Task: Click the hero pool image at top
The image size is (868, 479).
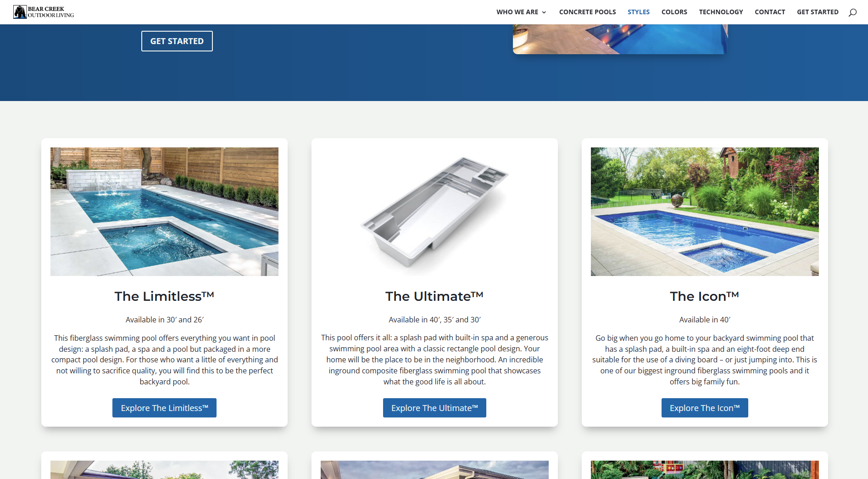Action: pos(620,39)
